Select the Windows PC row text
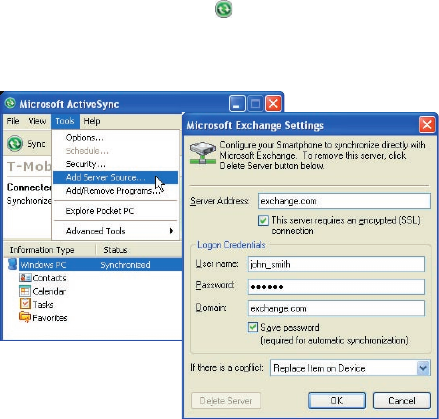Image resolution: width=439 pixels, height=419 pixels. pyautogui.click(x=43, y=265)
